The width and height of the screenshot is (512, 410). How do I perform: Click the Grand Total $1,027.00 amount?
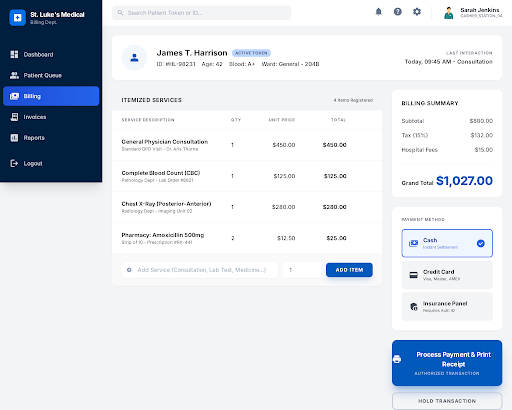click(x=464, y=181)
